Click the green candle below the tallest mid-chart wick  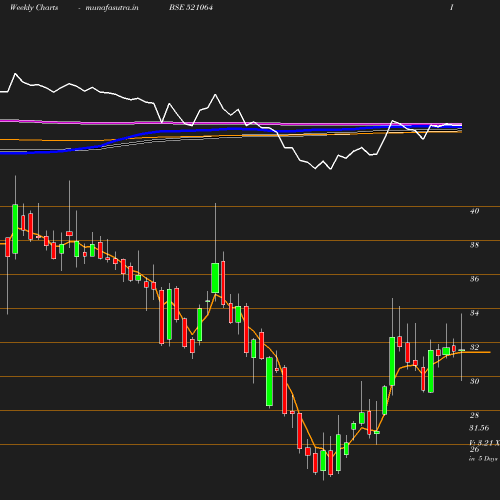215,278
